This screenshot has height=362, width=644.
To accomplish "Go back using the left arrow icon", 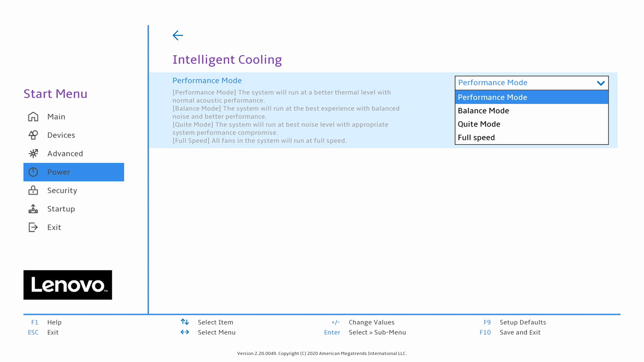I will point(178,35).
